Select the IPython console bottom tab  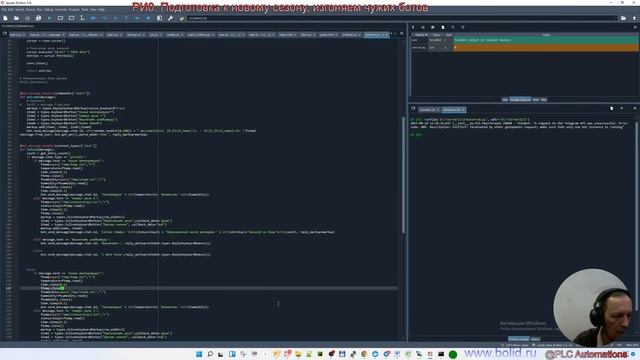519,339
